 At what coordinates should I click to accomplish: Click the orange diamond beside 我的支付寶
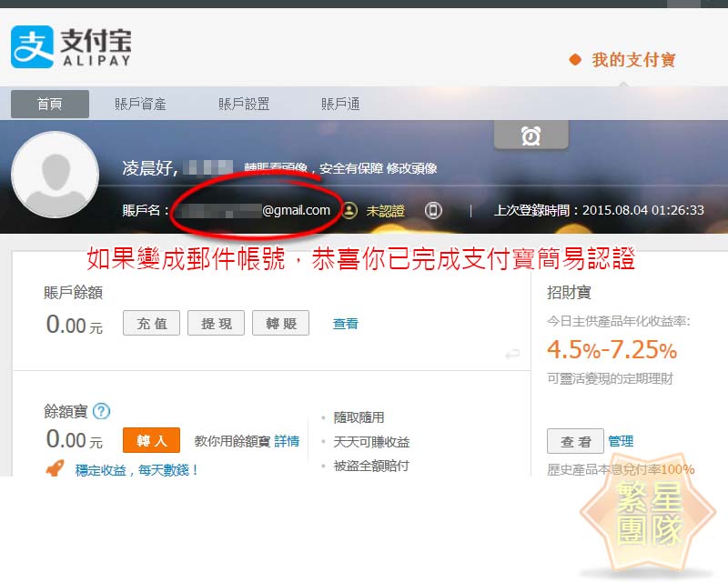coord(575,60)
